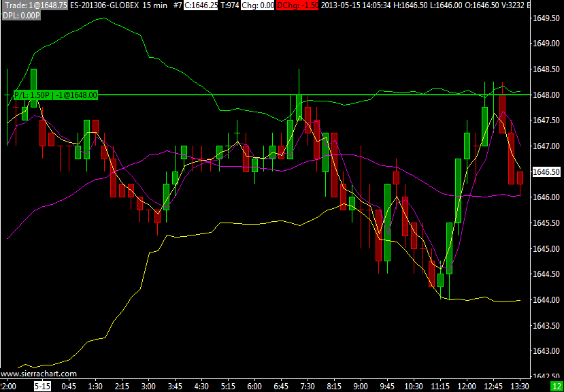This screenshot has width=564, height=392.
Task: Click the 10:30 time axis label
Action: 414,386
